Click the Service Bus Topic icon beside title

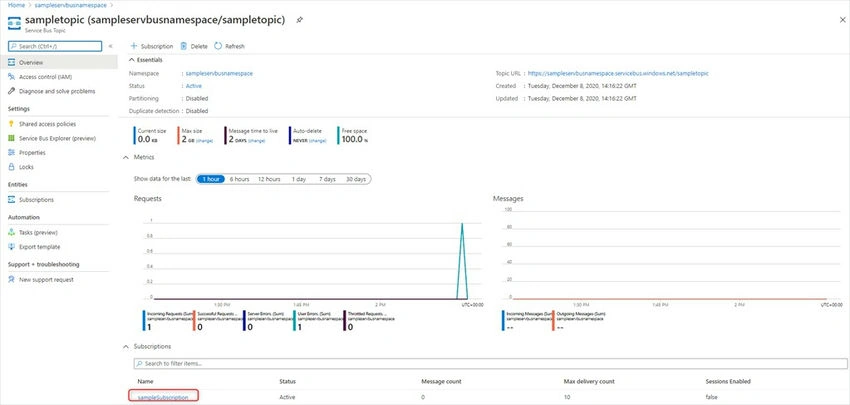14,23
